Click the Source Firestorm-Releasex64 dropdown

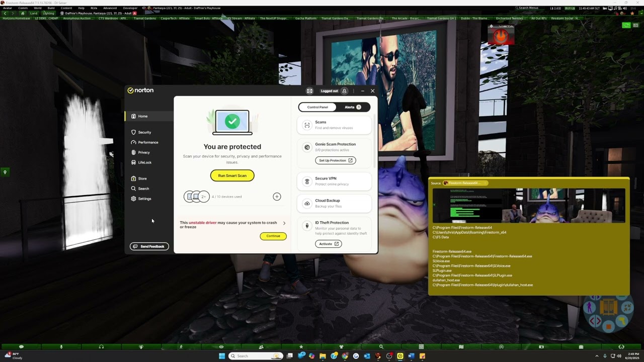point(466,183)
